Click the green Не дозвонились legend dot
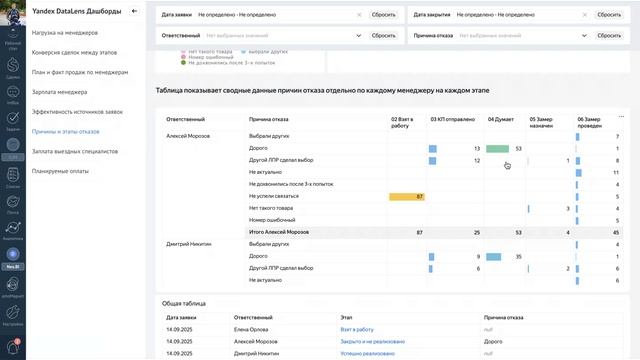 click(183, 63)
